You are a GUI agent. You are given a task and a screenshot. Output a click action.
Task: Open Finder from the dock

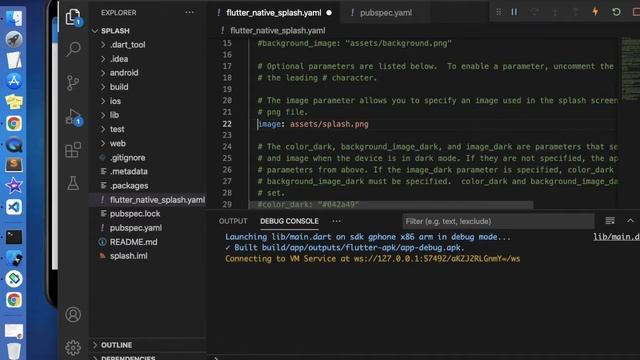(14, 18)
